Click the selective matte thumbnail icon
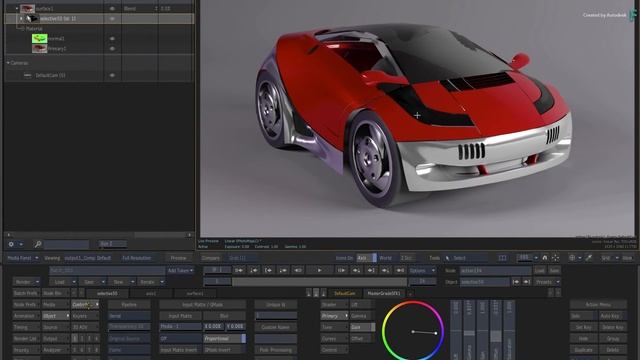640x360 pixels. tap(32, 18)
